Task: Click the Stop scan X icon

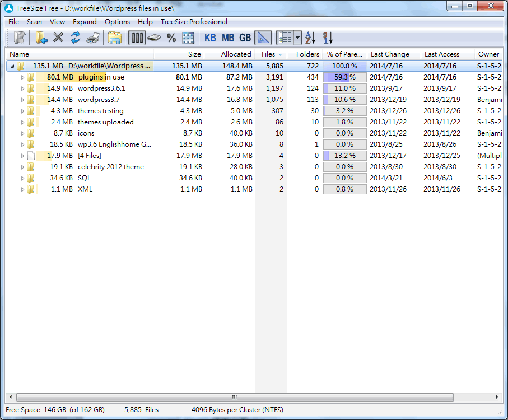Action: click(58, 38)
